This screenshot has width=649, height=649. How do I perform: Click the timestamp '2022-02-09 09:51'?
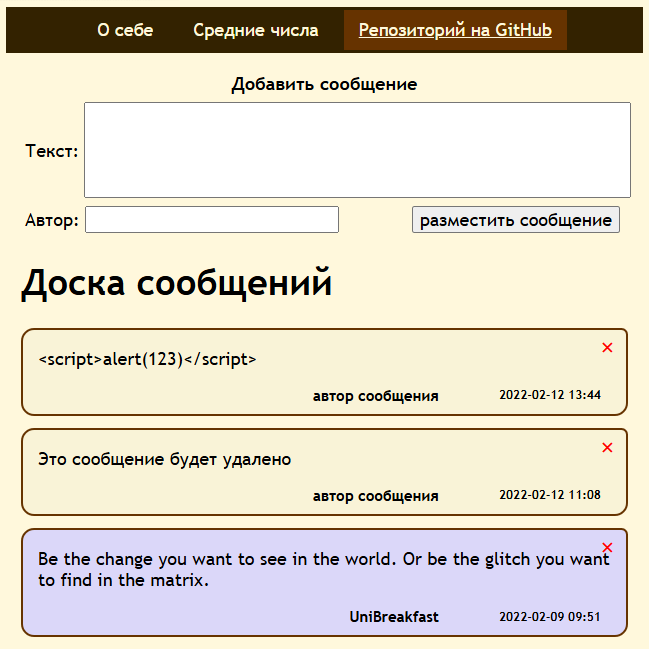[x=550, y=617]
